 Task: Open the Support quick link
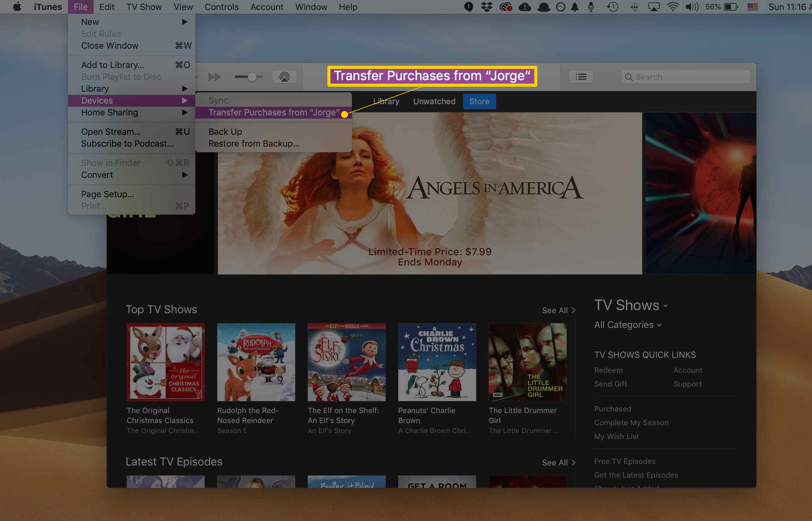tap(687, 384)
